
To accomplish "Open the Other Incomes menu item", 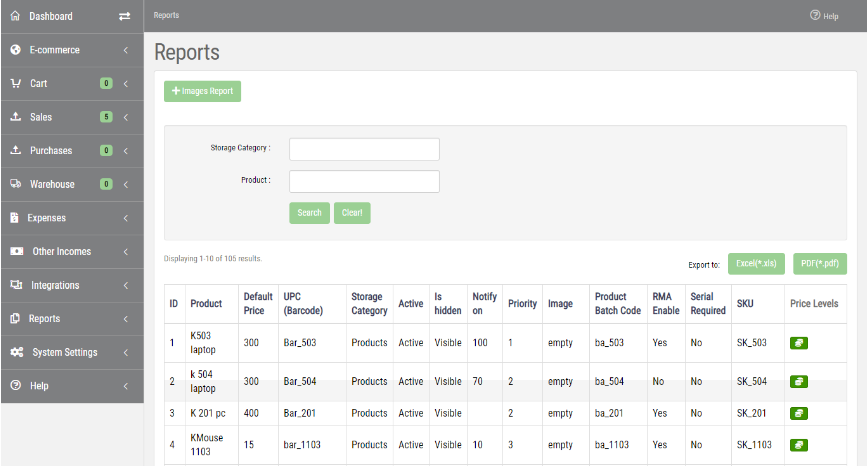I will point(61,251).
